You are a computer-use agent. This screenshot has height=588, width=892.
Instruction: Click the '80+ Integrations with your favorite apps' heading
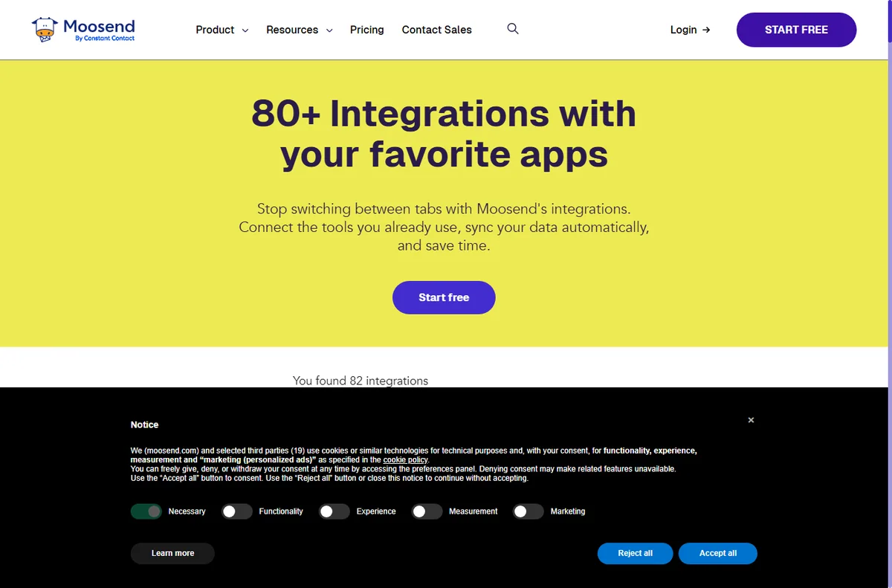pos(444,134)
